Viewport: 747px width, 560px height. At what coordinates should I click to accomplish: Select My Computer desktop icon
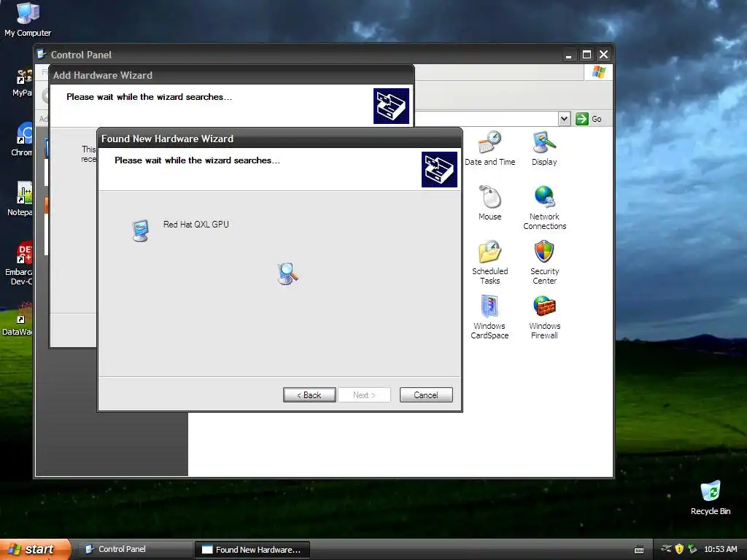click(28, 20)
